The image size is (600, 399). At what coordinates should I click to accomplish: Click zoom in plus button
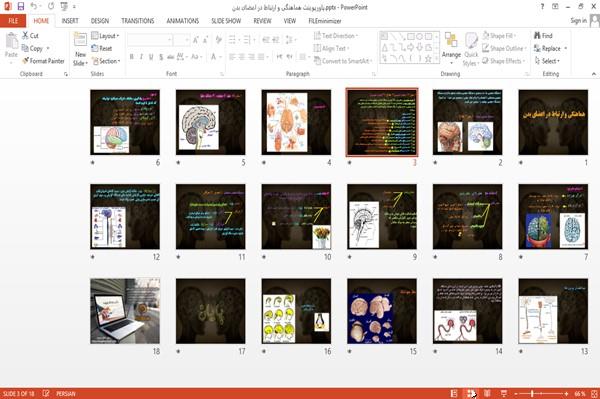(x=566, y=393)
